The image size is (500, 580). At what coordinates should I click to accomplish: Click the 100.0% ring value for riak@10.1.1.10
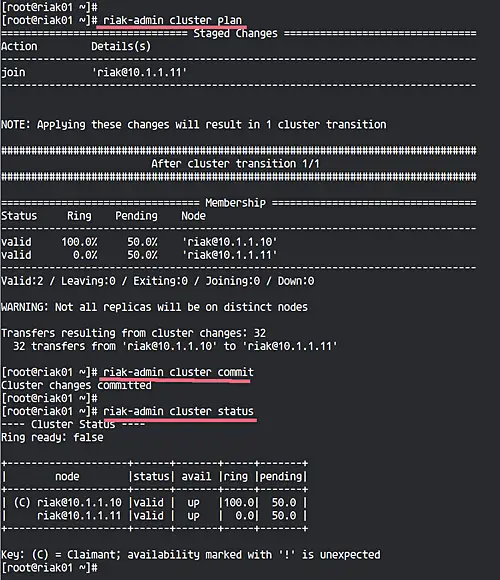click(x=79, y=242)
